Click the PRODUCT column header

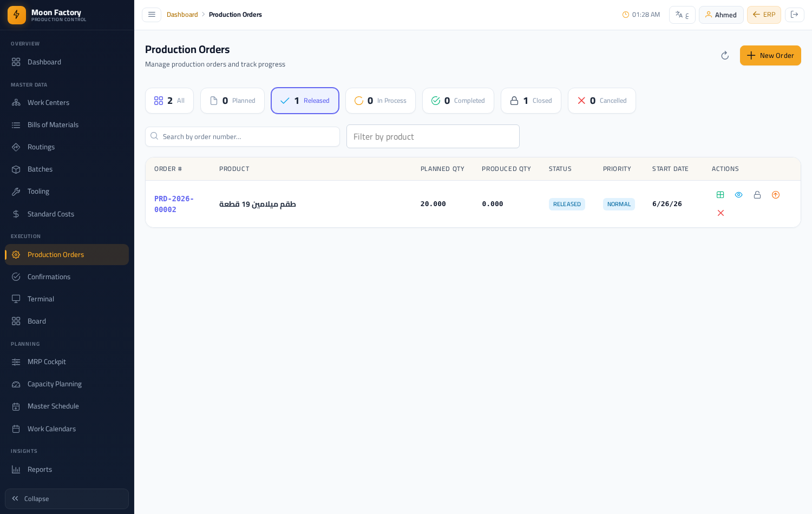point(234,169)
